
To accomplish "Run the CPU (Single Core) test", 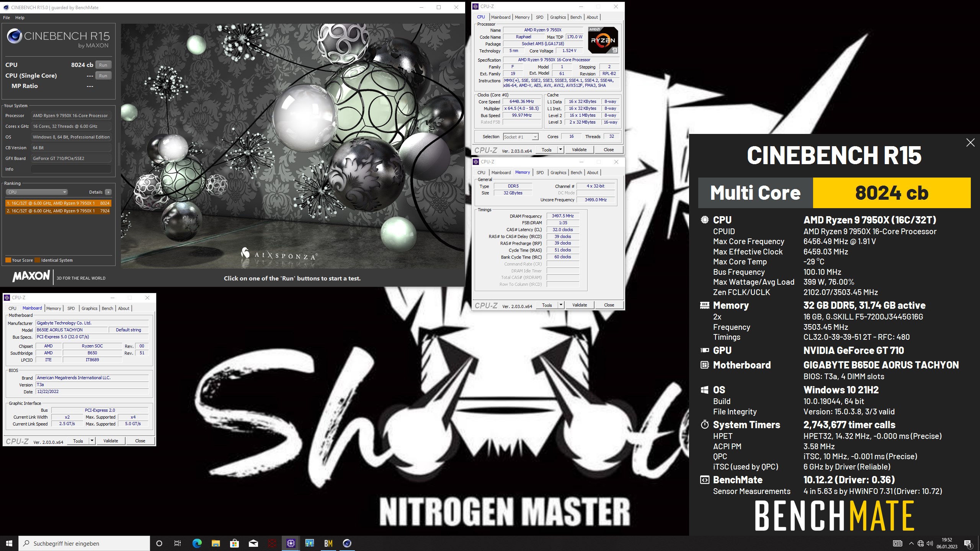I will coord(103,76).
